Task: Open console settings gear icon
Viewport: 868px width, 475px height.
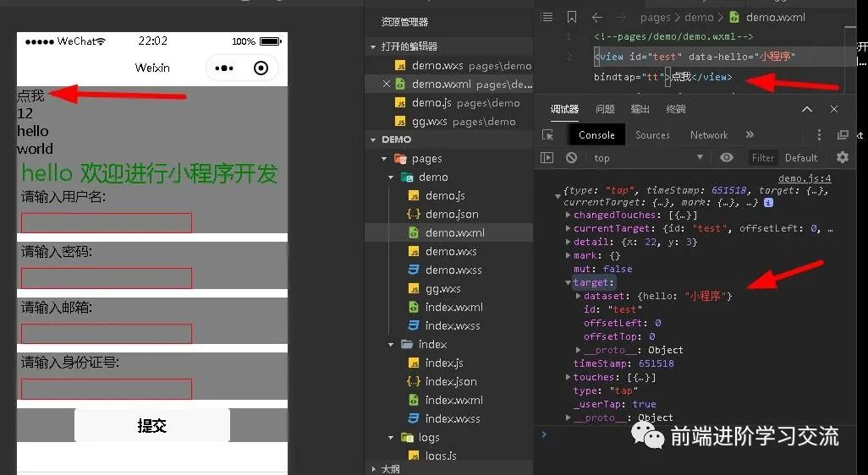Action: coord(842,157)
